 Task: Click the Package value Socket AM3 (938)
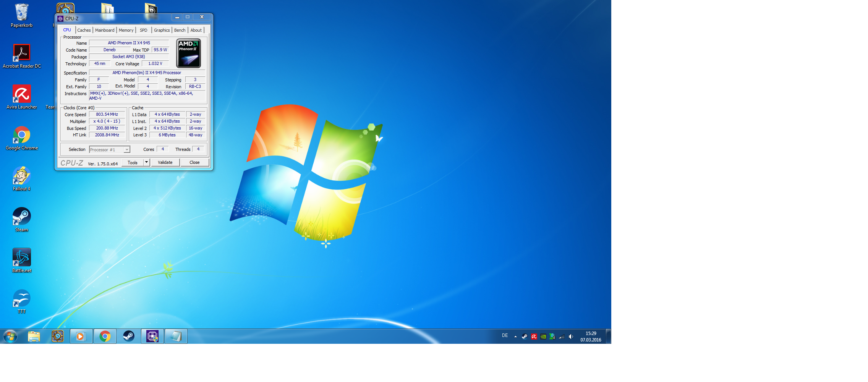[x=129, y=57]
